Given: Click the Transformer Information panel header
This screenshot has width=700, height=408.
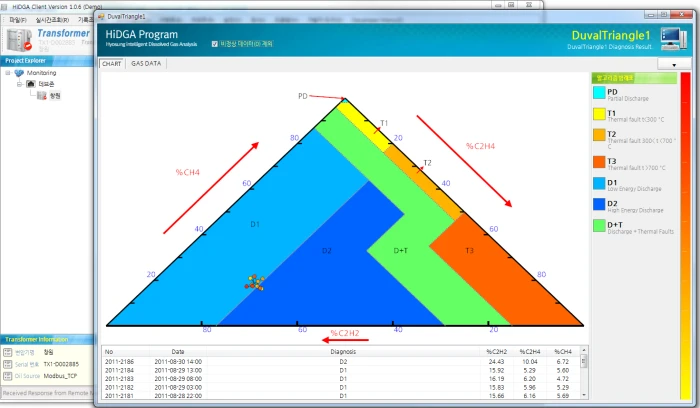Looking at the screenshot, I should [x=47, y=340].
